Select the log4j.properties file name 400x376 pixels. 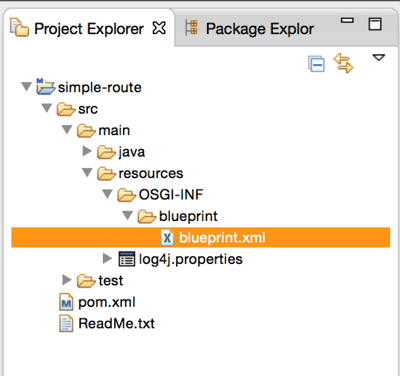coord(191,259)
